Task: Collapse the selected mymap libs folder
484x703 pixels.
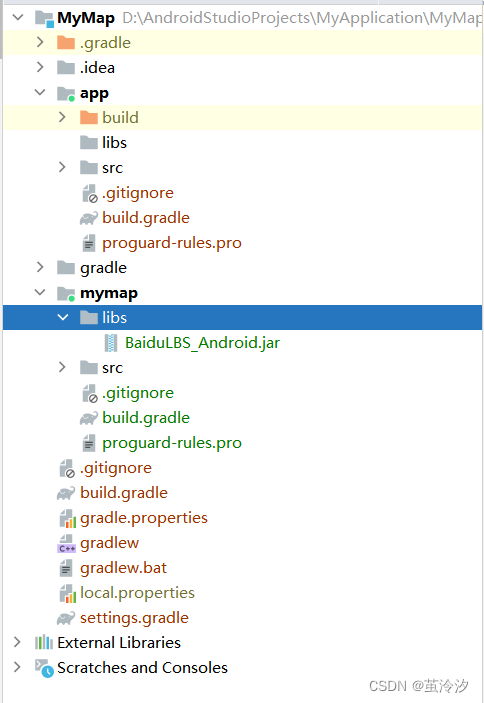Action: (63, 317)
